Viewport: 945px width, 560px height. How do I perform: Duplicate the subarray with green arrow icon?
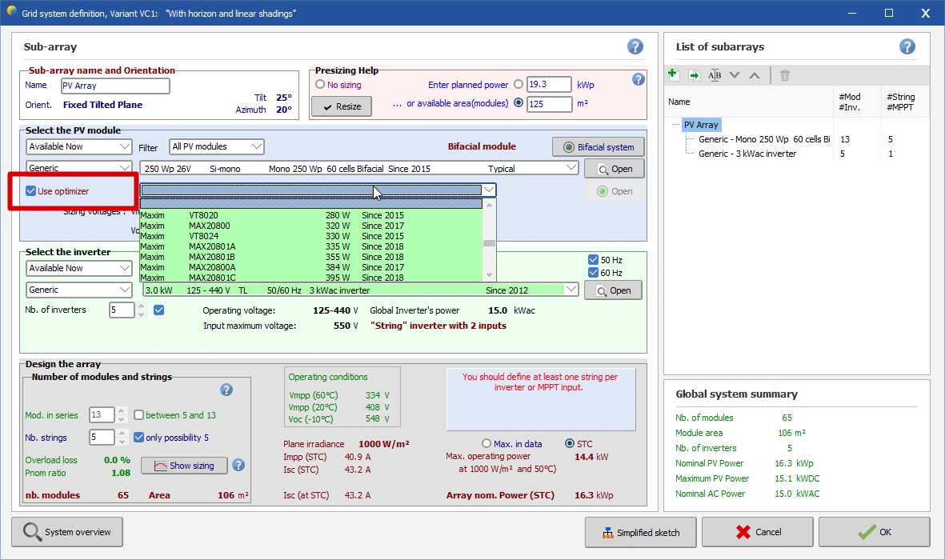(x=695, y=75)
